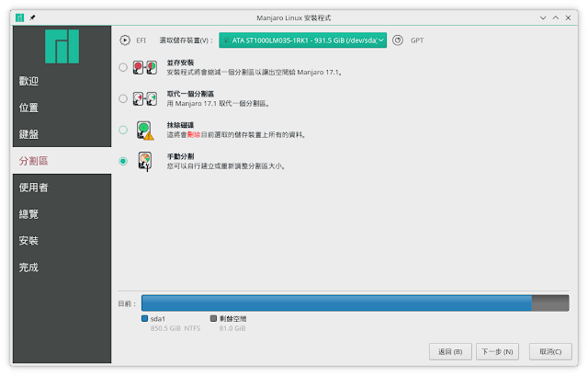The width and height of the screenshot is (588, 376).
Task: Go to the 歡迎 welcome step
Action: [62, 81]
